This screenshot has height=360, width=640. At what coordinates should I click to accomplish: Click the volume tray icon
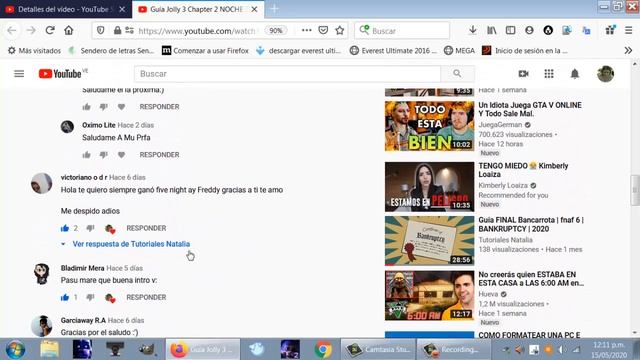(562, 349)
